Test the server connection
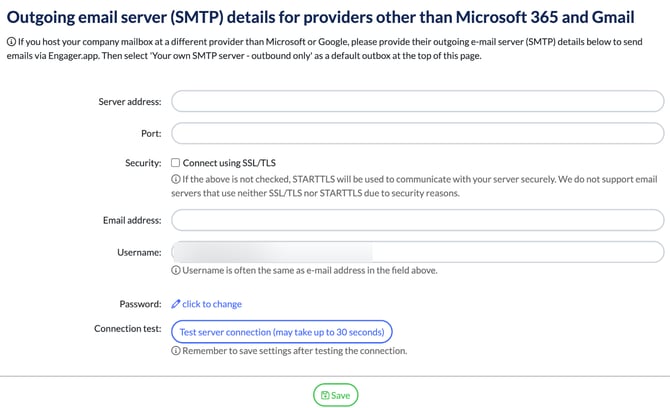The width and height of the screenshot is (670, 408). click(282, 332)
